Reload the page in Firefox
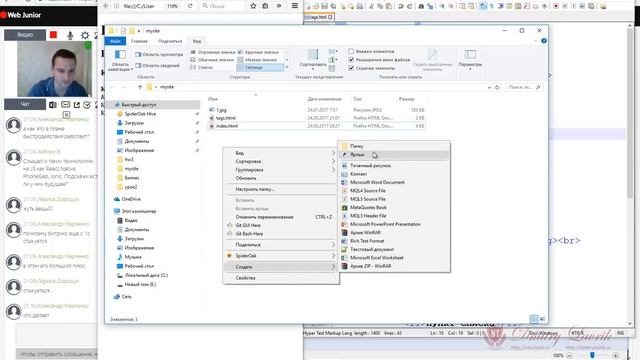The image size is (640, 360). [190, 6]
